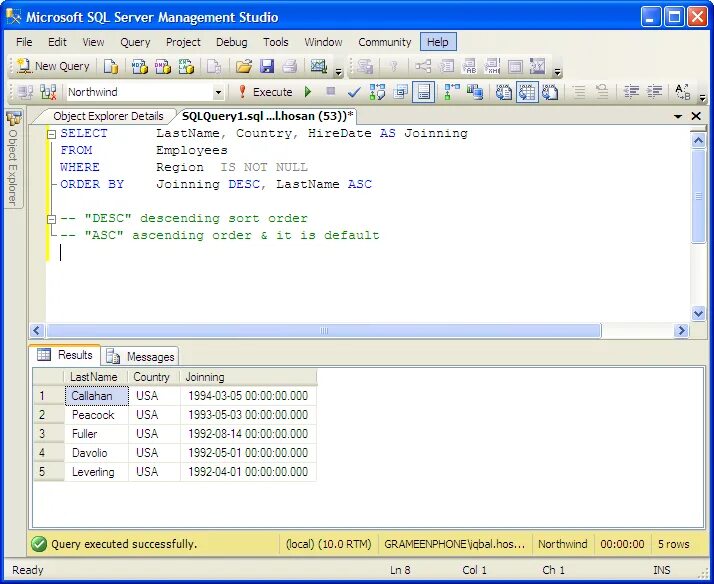
Task: Select the Peacock cell
Action: (97, 415)
